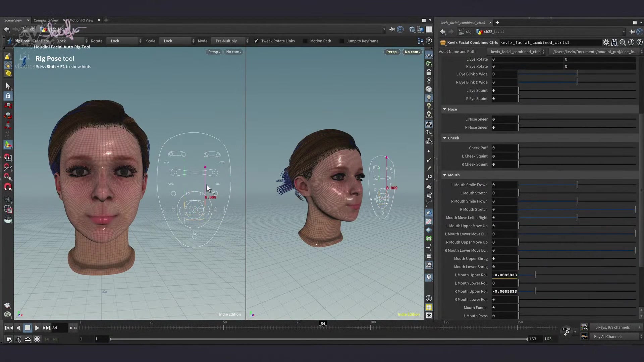Select the arrow Select tool in left toolbar

8,85
